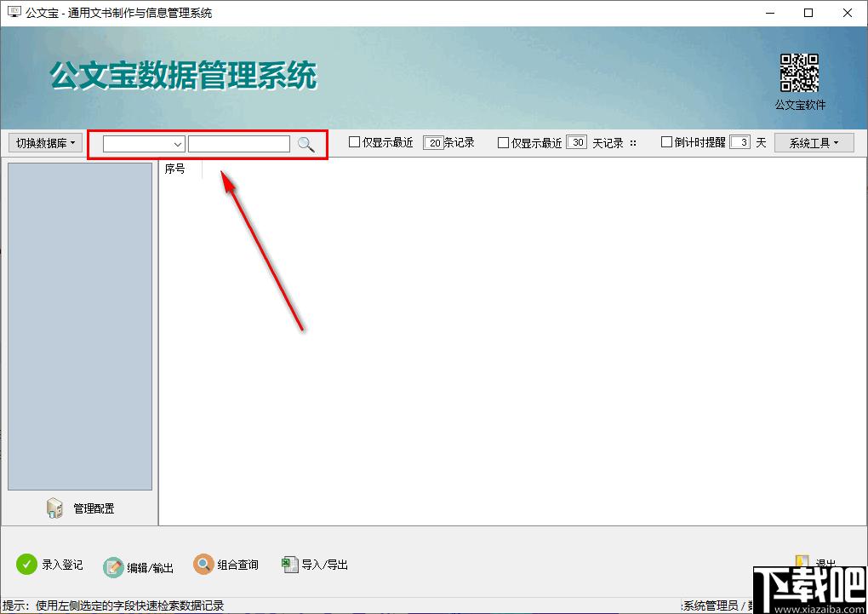Image resolution: width=868 pixels, height=614 pixels.
Task: Click the 提示 status bar hint text
Action: [113, 605]
